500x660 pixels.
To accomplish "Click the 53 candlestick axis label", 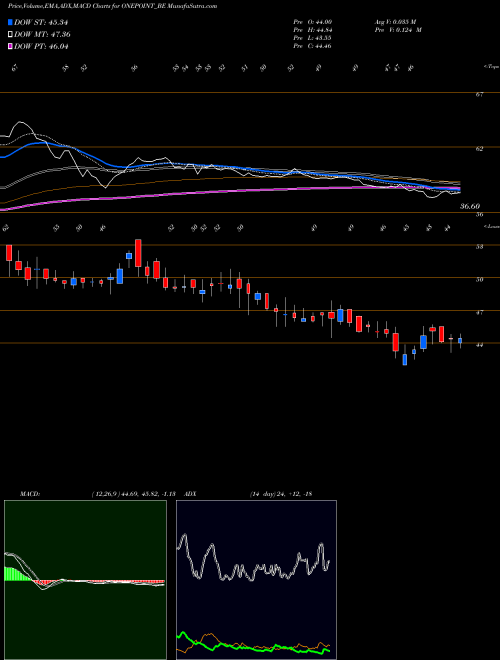I will pyautogui.click(x=479, y=246).
